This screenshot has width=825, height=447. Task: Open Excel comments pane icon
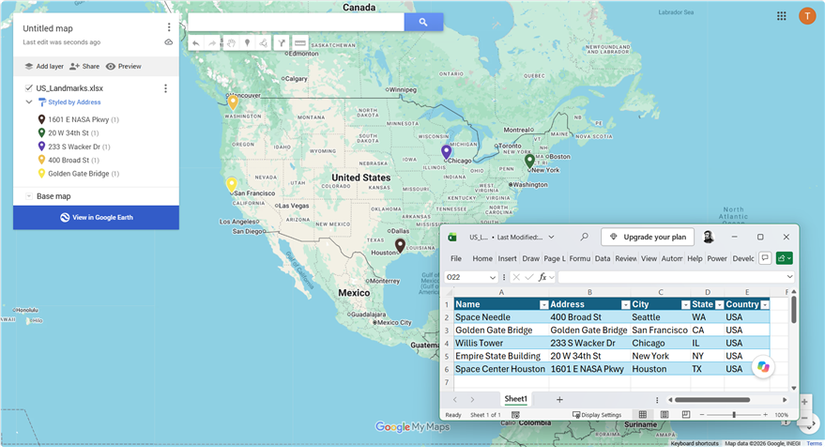[x=765, y=258]
